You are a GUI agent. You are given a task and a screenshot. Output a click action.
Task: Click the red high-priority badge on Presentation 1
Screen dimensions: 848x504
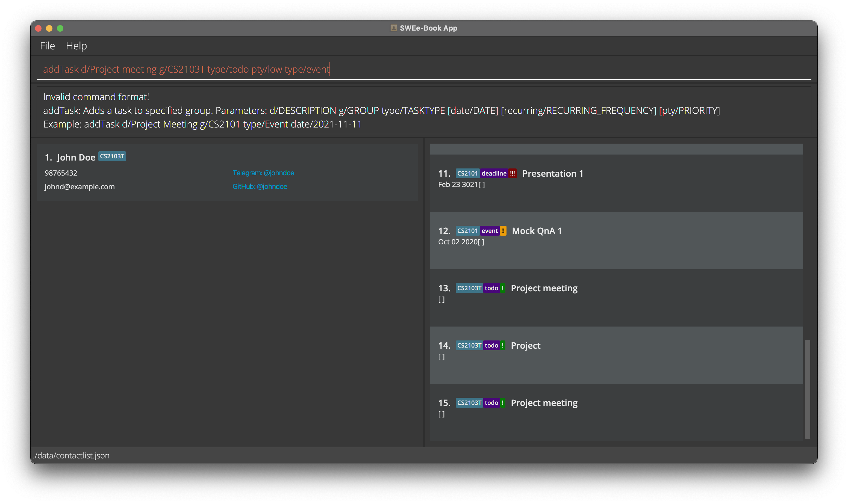point(512,174)
